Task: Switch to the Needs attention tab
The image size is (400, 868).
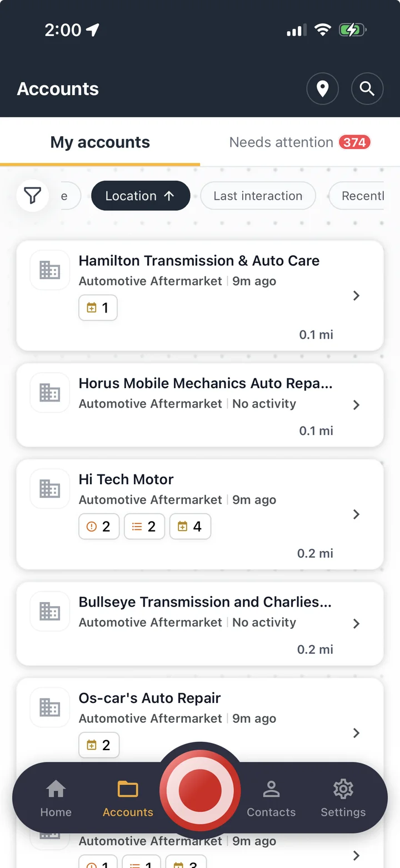Action: (300, 142)
